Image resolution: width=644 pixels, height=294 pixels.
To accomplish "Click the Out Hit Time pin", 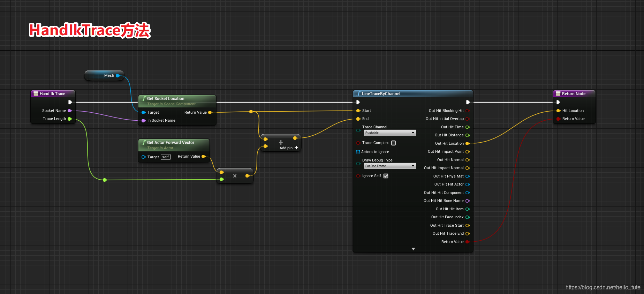I will (468, 127).
